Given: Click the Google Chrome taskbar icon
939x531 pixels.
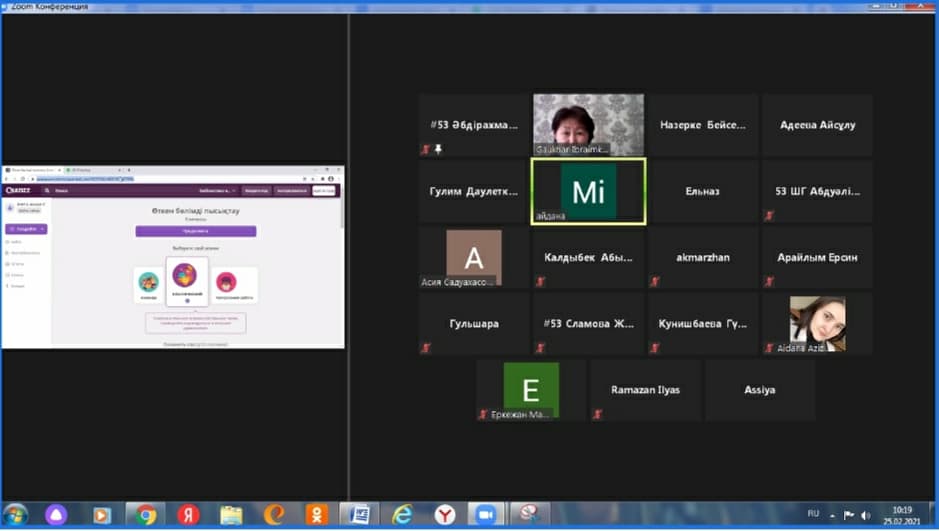Looking at the screenshot, I should tap(146, 515).
